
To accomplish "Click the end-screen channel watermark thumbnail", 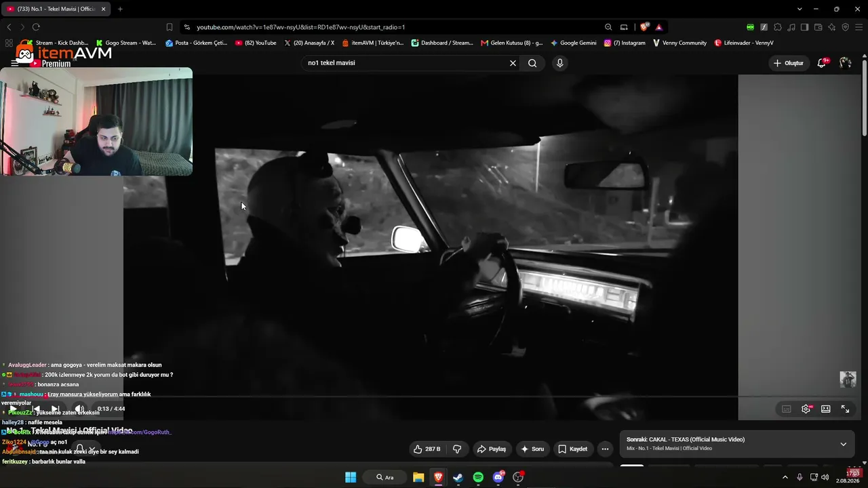I will click(848, 379).
